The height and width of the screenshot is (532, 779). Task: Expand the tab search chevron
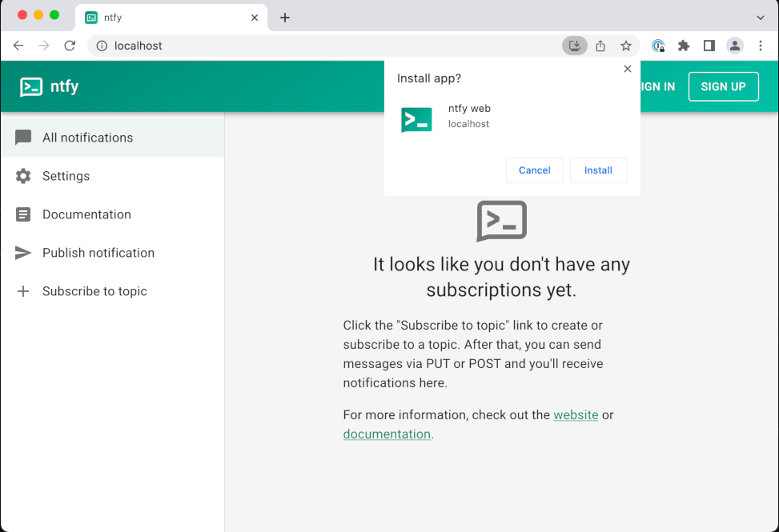[761, 17]
